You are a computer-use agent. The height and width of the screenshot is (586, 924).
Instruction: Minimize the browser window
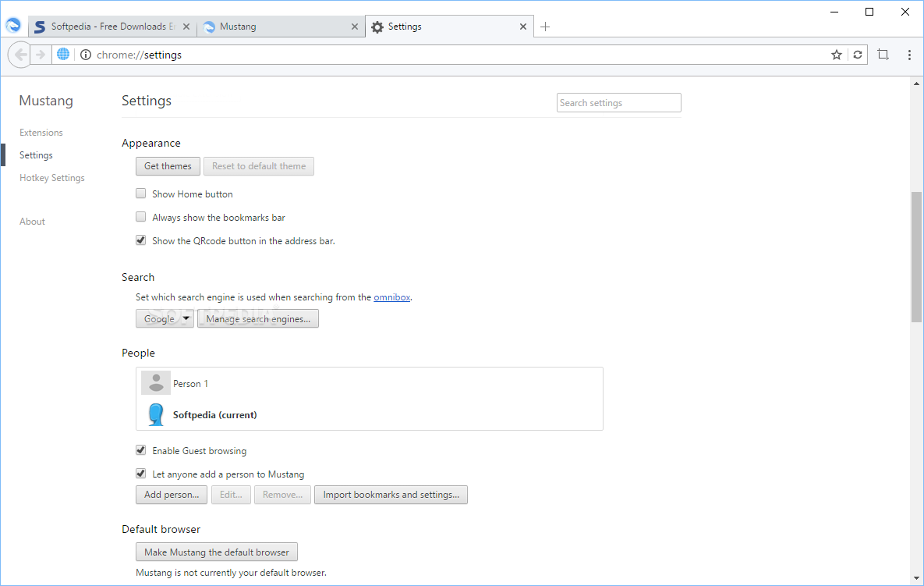pyautogui.click(x=834, y=12)
